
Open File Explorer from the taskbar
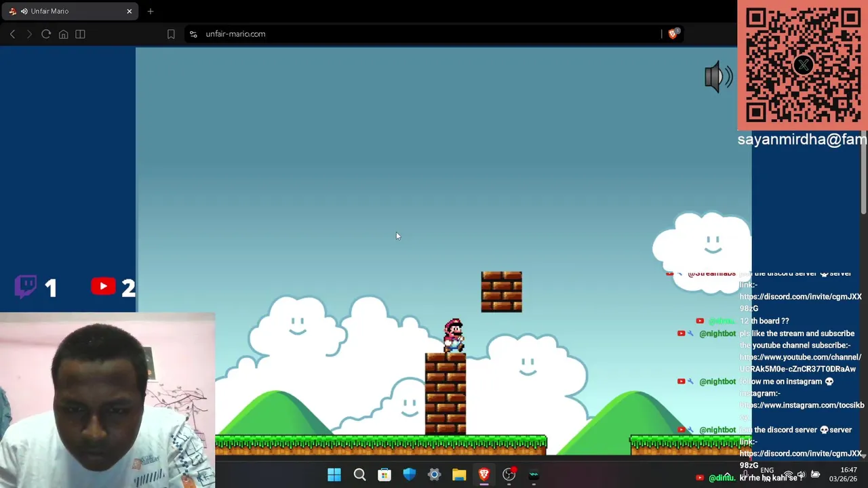(x=459, y=475)
